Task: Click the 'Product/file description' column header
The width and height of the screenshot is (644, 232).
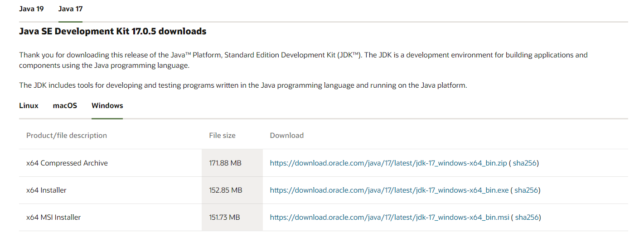Action: click(67, 135)
